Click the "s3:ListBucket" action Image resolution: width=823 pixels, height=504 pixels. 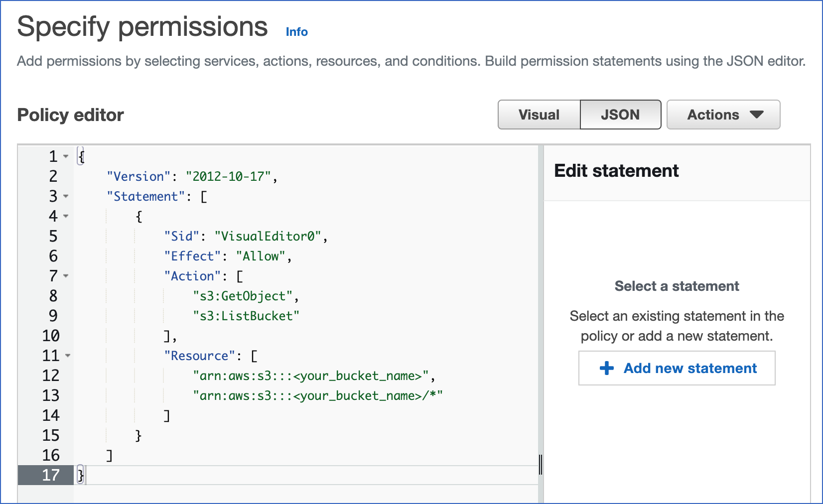point(246,316)
